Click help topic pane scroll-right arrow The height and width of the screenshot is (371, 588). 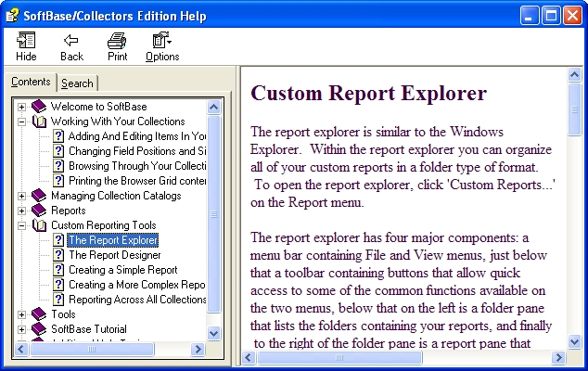(x=558, y=357)
